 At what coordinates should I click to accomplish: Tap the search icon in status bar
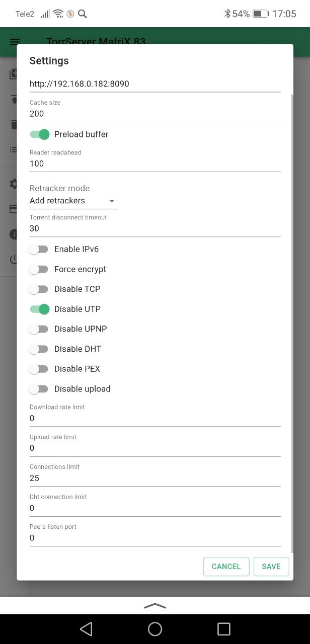(x=82, y=14)
